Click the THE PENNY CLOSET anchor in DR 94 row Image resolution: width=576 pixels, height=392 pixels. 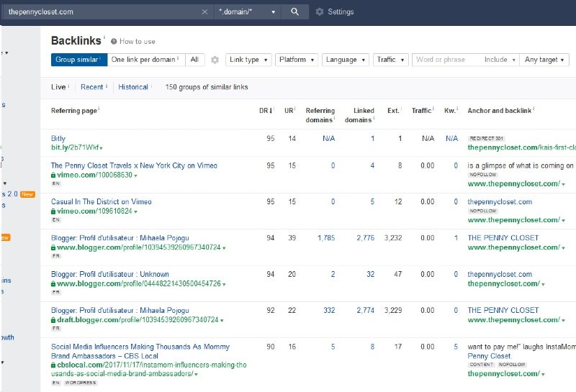point(503,238)
